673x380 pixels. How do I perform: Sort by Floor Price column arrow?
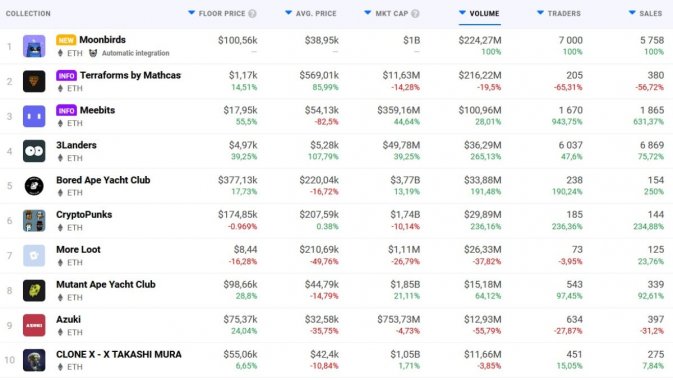pos(191,13)
